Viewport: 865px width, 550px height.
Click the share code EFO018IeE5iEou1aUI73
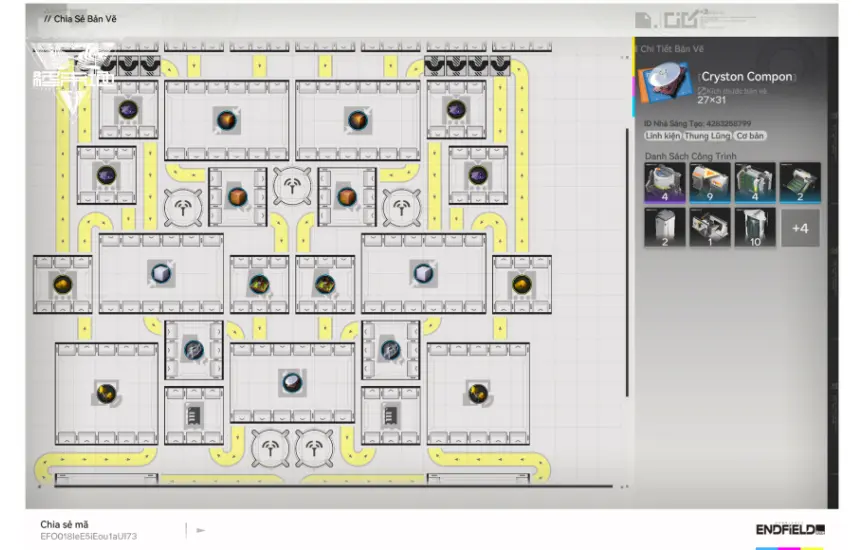(88, 536)
